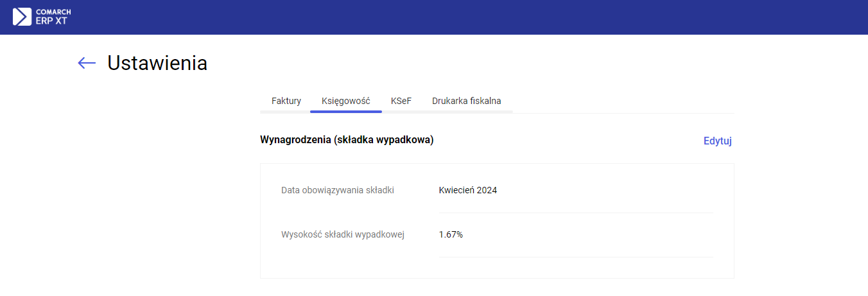The image size is (868, 296).
Task: Select the Księgowość tab
Action: point(345,101)
